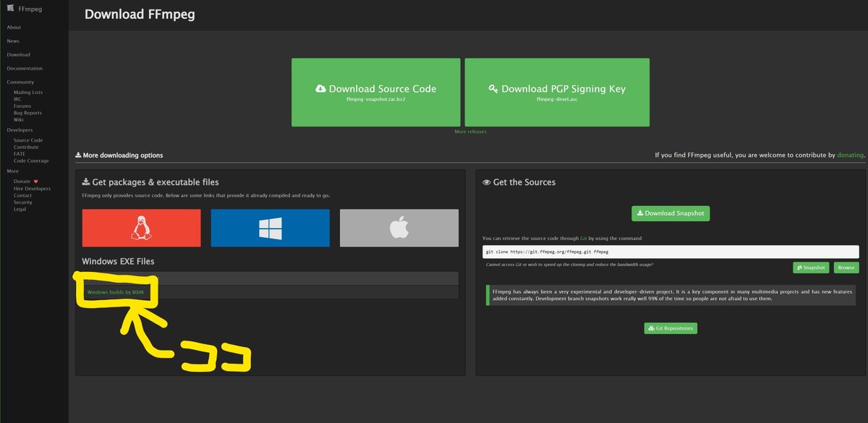868x423 pixels.
Task: Open the More releases link
Action: pos(470,132)
